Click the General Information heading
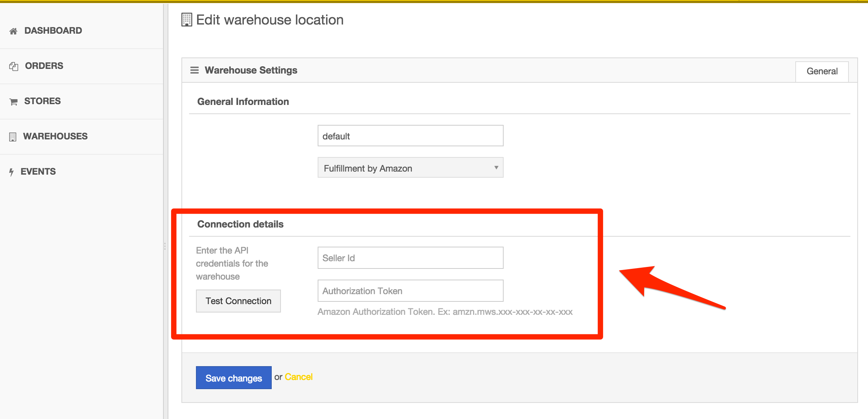This screenshot has width=868, height=419. (243, 101)
